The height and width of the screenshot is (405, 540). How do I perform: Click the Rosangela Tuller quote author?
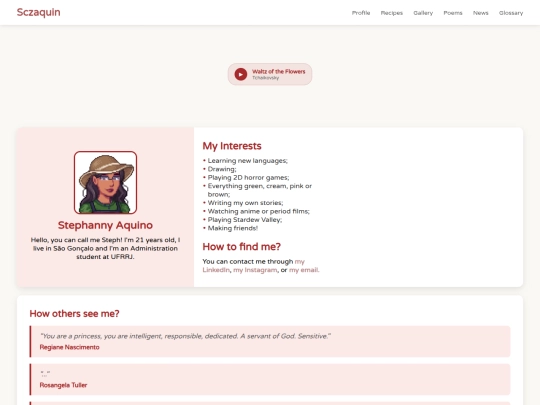pos(63,385)
